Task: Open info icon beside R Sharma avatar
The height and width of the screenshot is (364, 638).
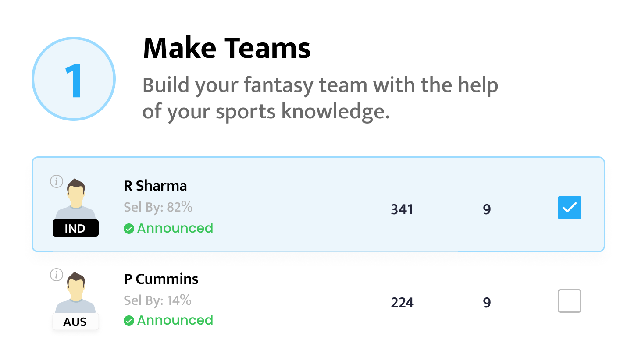Action: tap(57, 181)
